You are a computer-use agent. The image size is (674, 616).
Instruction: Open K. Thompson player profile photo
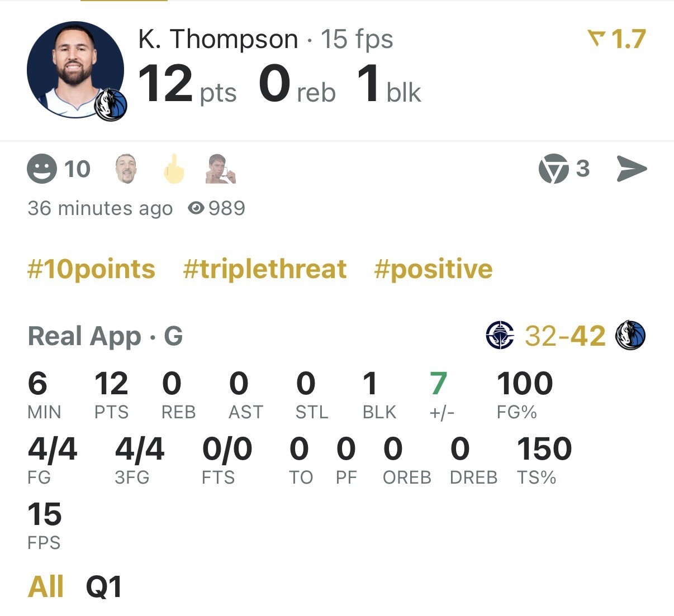(x=75, y=69)
